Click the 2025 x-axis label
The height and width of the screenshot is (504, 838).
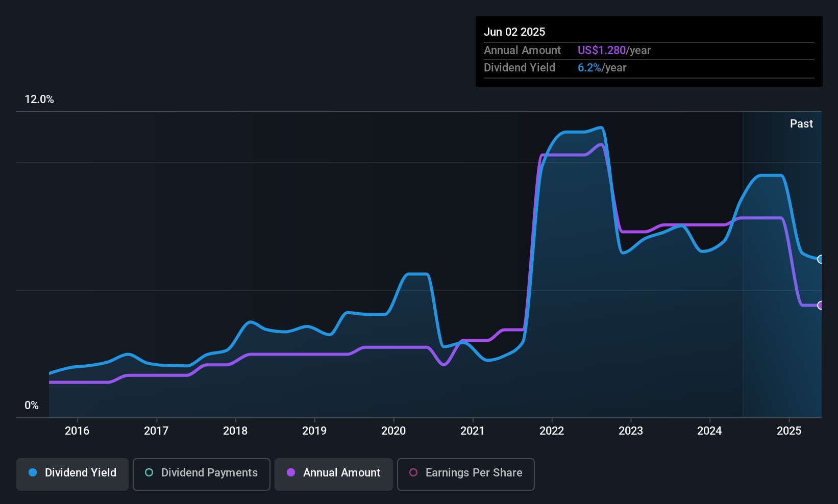789,431
